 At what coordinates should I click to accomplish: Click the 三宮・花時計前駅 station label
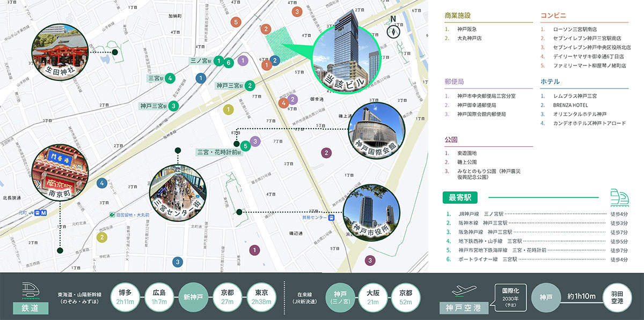click(219, 152)
